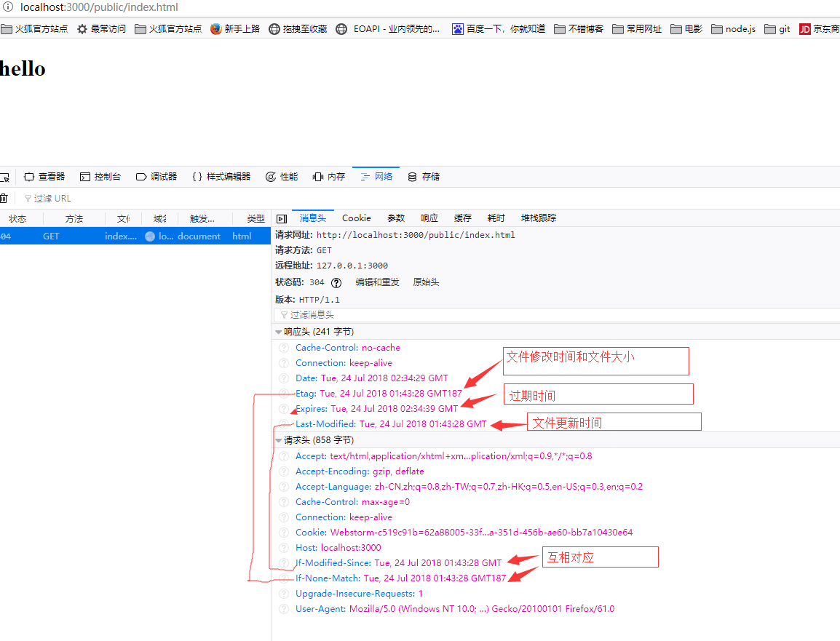
Task: Open the EOAPI bookmark
Action: point(388,29)
